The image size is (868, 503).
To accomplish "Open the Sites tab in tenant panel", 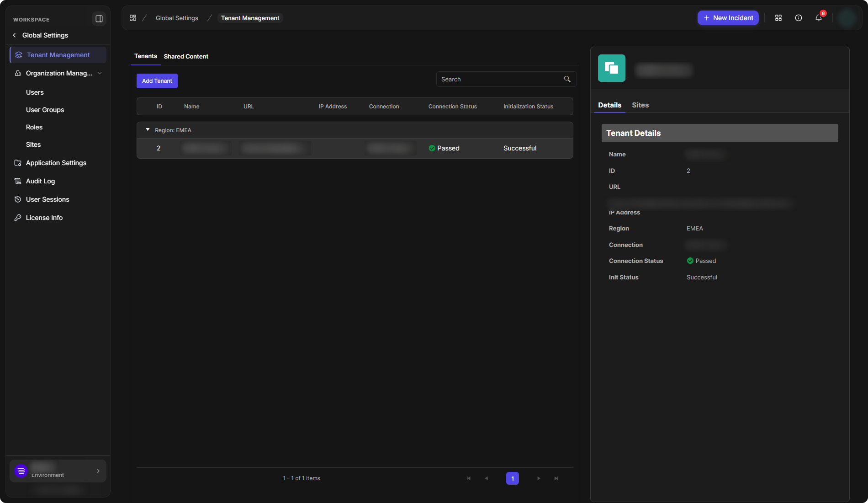I will pos(640,105).
